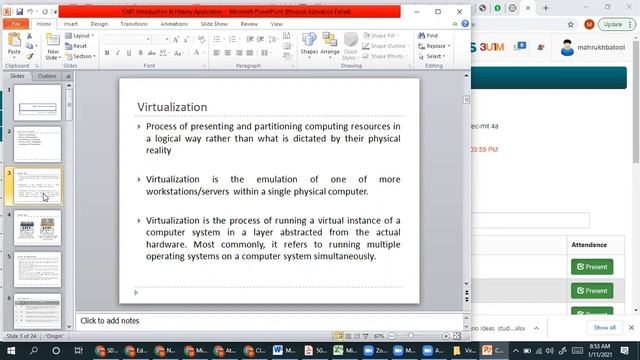Image resolution: width=640 pixels, height=360 pixels.
Task: Apply Underline formatting
Action: coord(129,53)
